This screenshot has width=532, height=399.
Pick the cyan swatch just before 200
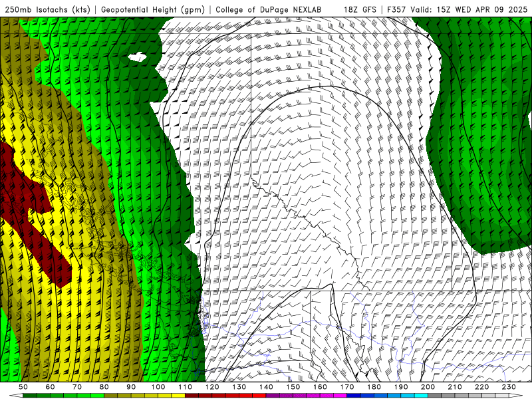421,396
